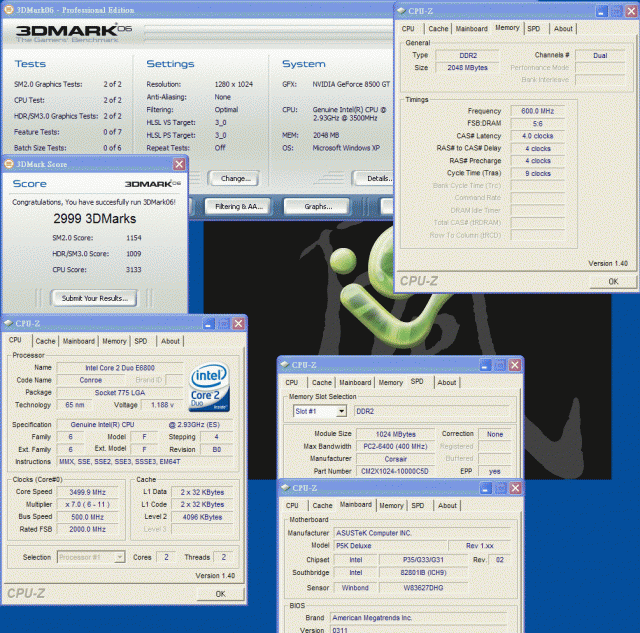The image size is (640, 633).
Task: Open SPD tab in CPU-Z processor window
Action: coord(141,341)
